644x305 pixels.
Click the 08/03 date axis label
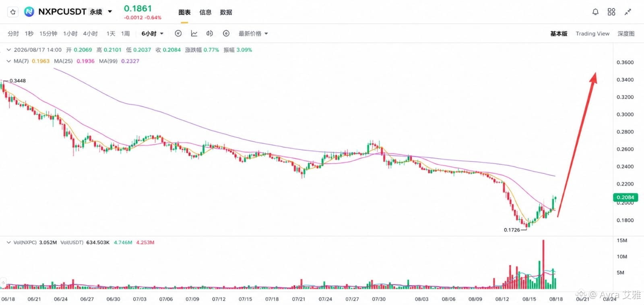[x=422, y=299]
